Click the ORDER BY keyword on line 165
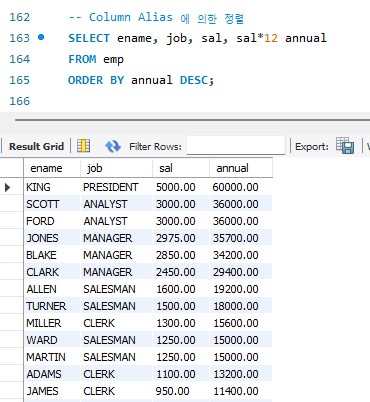Viewport: 370px width, 402px height. coord(96,80)
